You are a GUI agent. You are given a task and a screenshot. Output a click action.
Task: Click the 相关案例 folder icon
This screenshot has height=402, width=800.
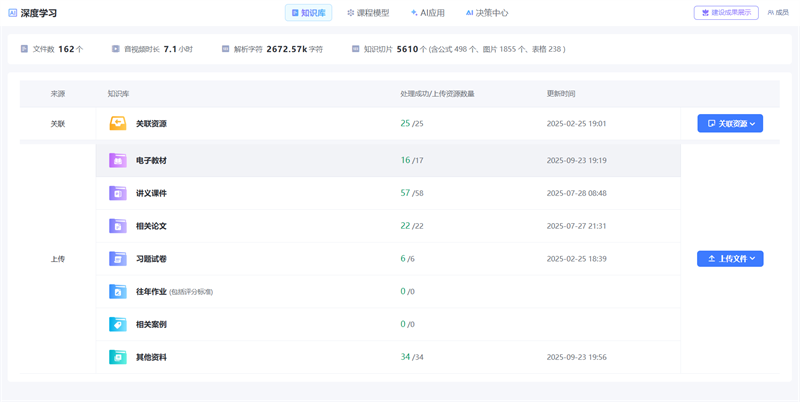[x=117, y=324]
